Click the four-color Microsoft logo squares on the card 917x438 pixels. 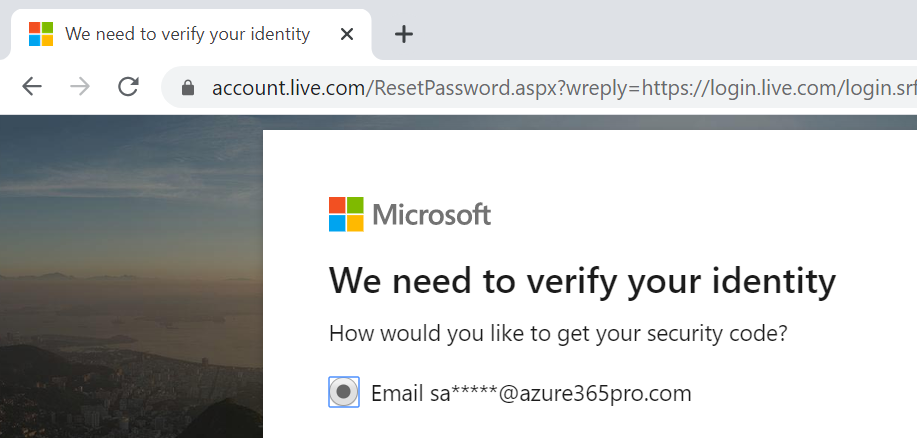tap(346, 214)
